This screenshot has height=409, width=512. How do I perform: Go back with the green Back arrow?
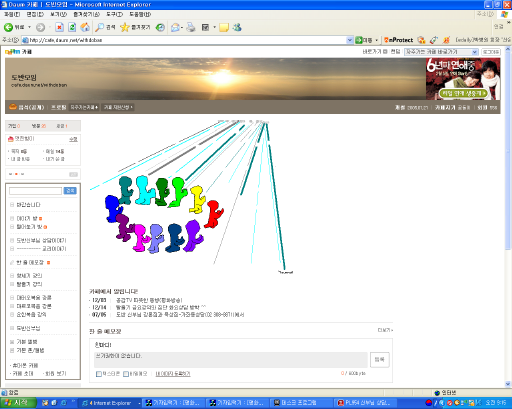(x=13, y=28)
